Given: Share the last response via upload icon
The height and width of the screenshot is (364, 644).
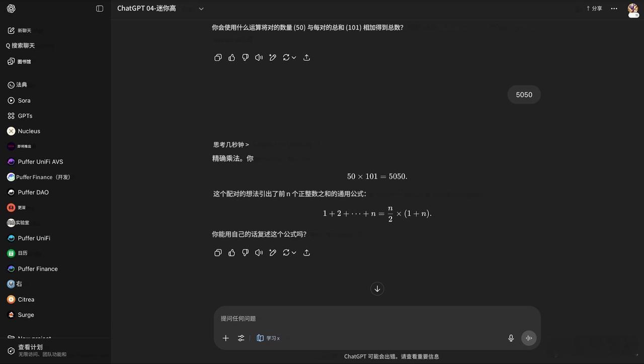Looking at the screenshot, I should coord(306,253).
